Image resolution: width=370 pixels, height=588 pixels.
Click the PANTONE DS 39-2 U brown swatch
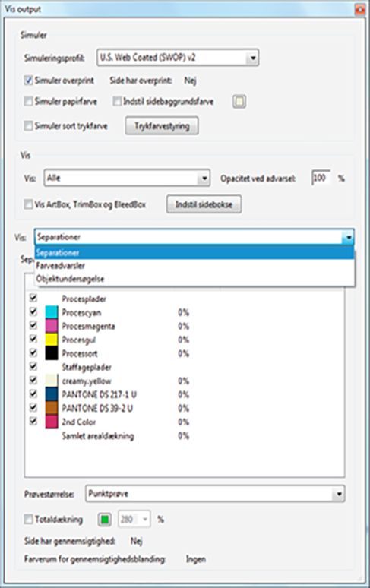pyautogui.click(x=52, y=408)
